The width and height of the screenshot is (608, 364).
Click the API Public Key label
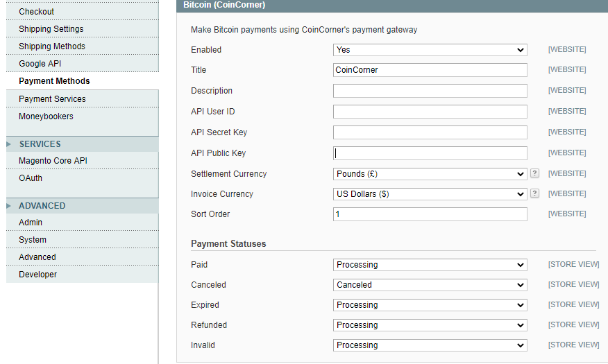[x=219, y=153]
